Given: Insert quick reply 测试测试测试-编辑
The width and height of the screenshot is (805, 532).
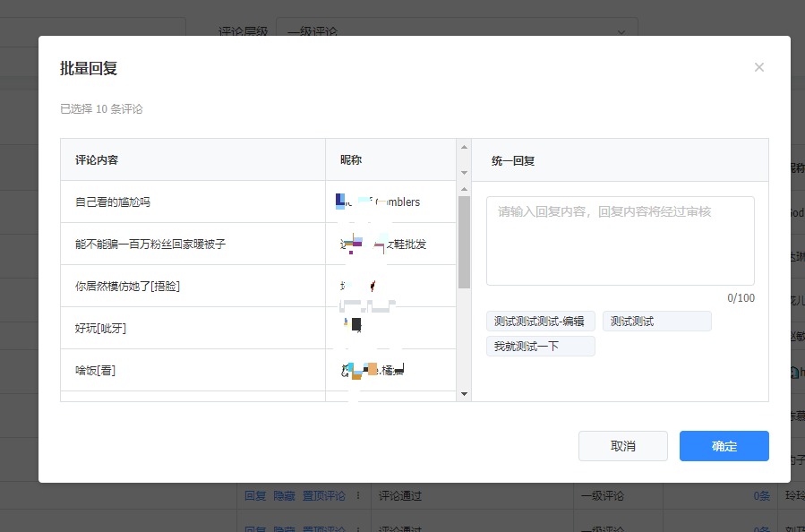Looking at the screenshot, I should click(x=540, y=321).
